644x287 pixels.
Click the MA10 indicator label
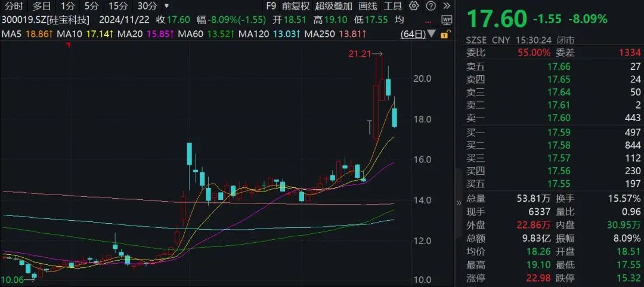(69, 34)
